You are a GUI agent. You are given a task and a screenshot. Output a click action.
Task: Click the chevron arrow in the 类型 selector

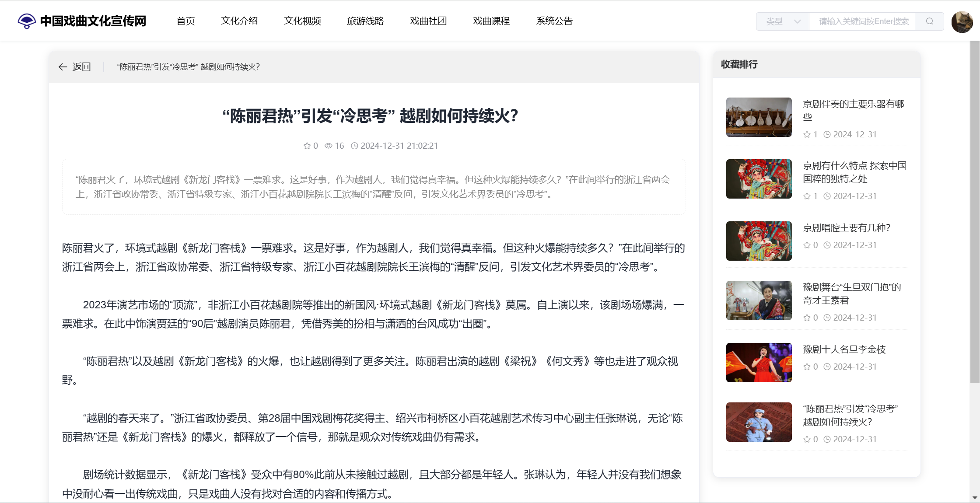tap(797, 21)
